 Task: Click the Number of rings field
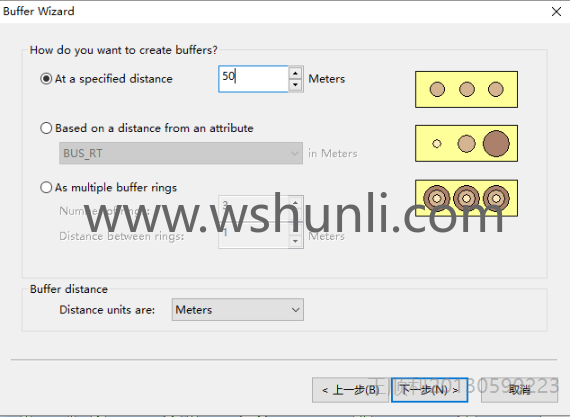(253, 208)
